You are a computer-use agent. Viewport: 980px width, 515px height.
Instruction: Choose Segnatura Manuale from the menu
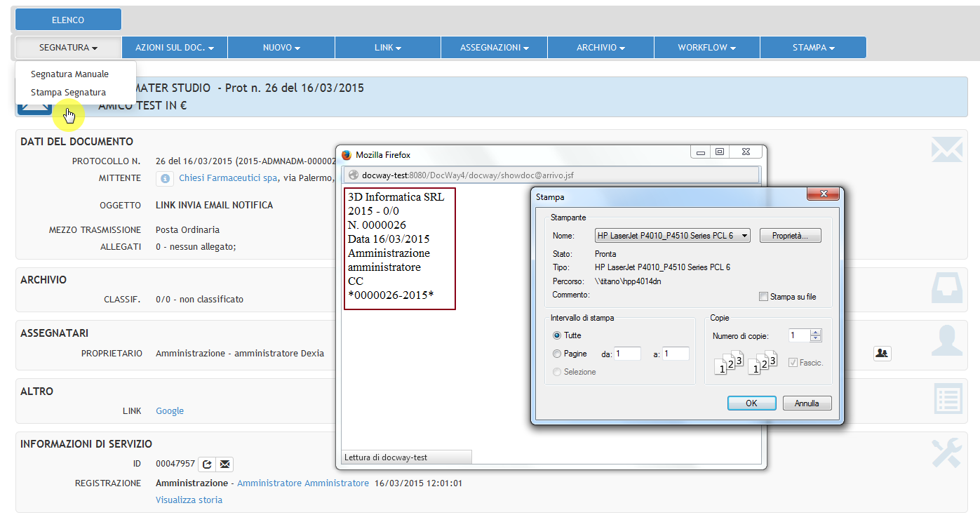tap(69, 74)
